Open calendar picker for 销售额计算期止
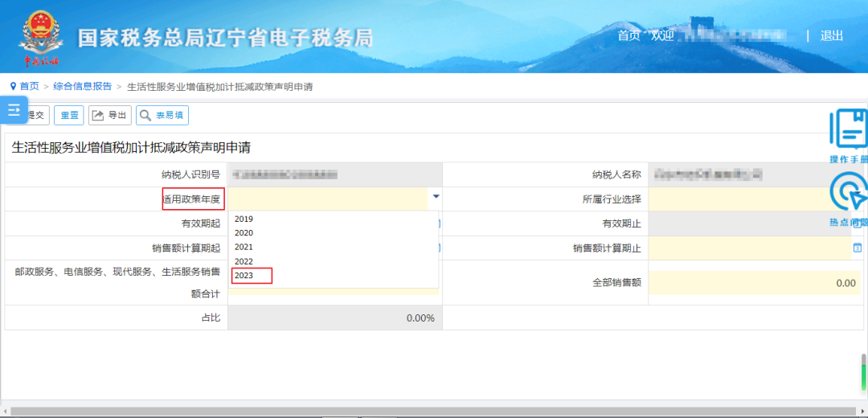868x418 pixels. 856,248
